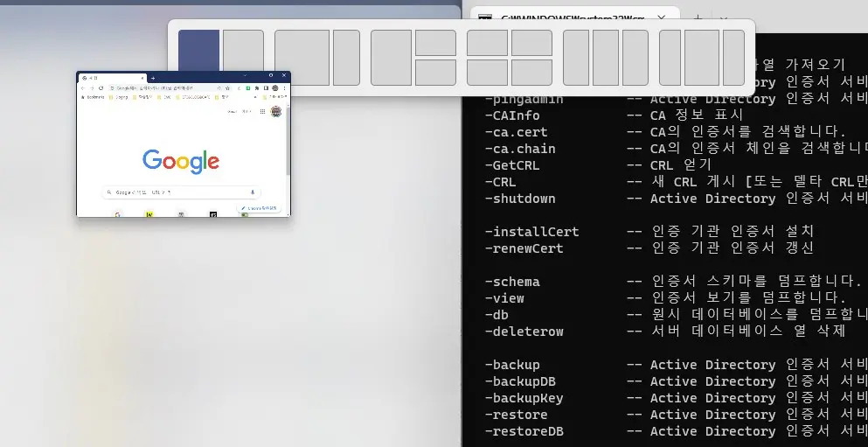Open the first Google shortcut tile
Screen dimensions: 868x447
point(118,213)
